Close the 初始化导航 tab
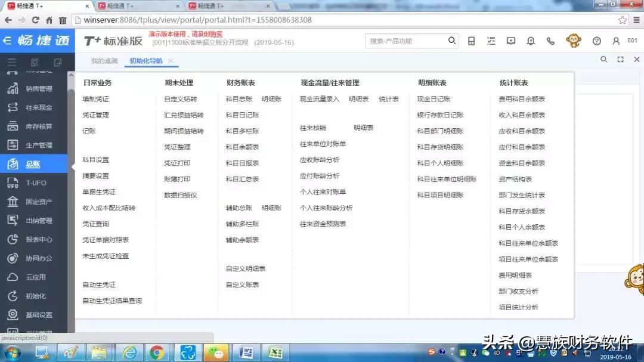This screenshot has height=362, width=644. tap(171, 60)
